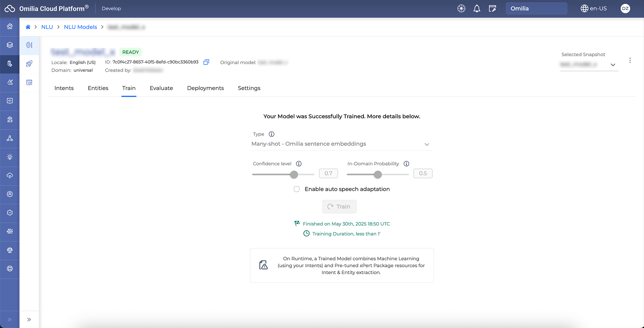Click the Confidence level info icon
Viewport: 644px width, 328px height.
pyautogui.click(x=299, y=164)
